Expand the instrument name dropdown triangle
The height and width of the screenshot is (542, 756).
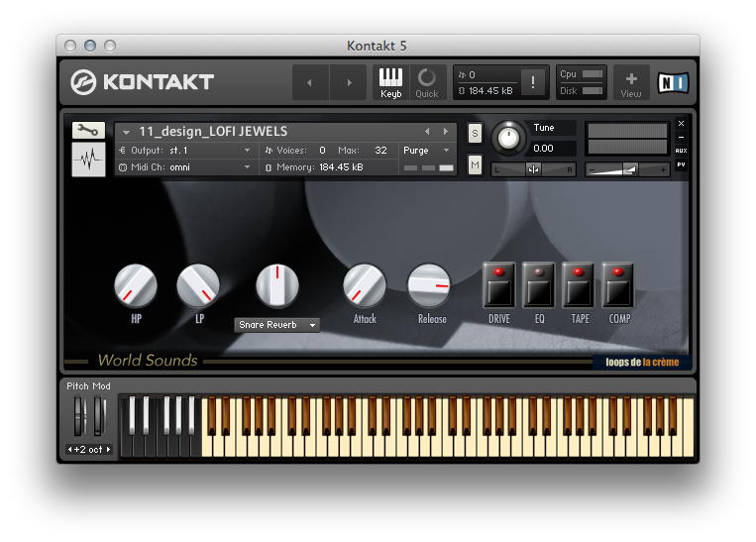[x=126, y=132]
